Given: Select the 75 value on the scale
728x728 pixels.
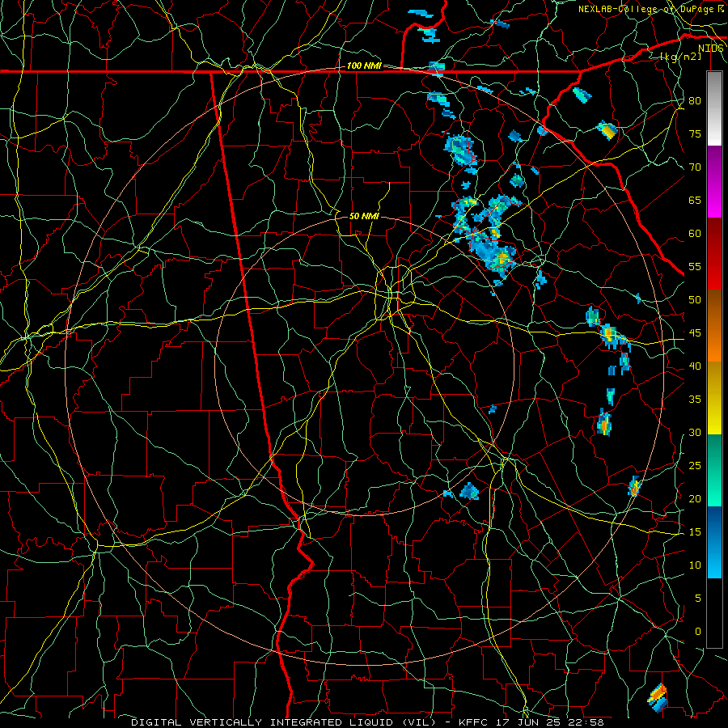Looking at the screenshot, I should pyautogui.click(x=695, y=133).
